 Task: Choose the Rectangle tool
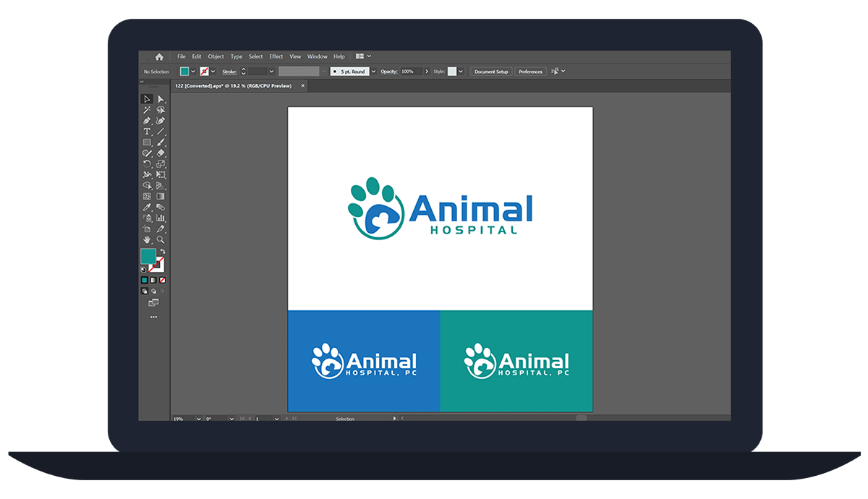point(147,142)
